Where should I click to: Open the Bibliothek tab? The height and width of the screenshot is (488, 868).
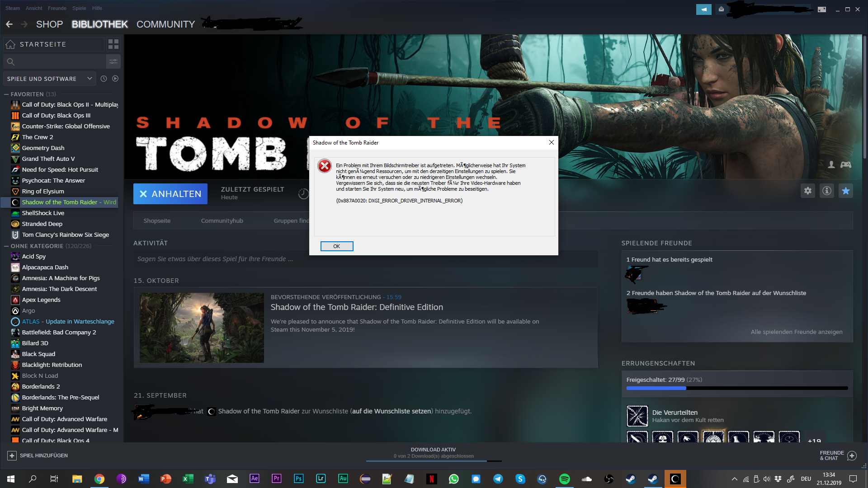[99, 24]
